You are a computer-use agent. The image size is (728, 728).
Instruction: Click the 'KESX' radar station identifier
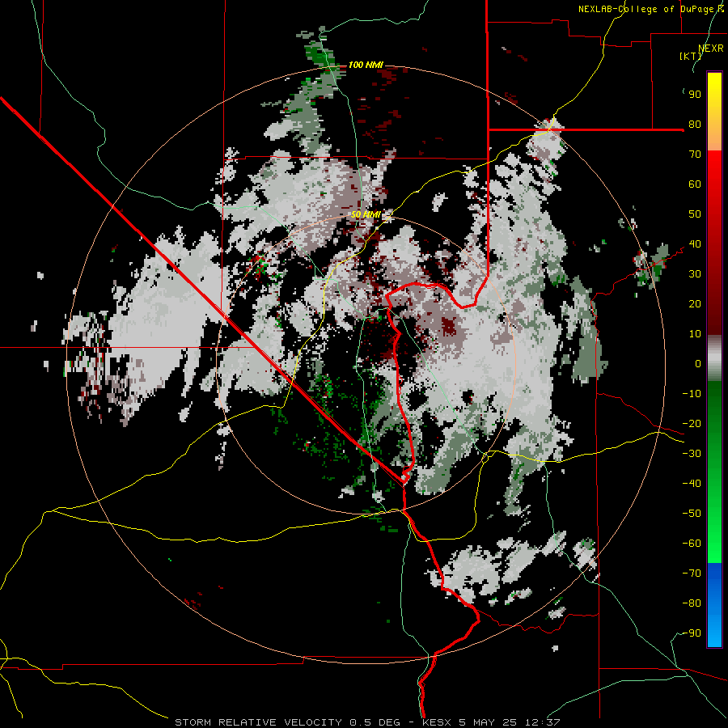[x=437, y=722]
